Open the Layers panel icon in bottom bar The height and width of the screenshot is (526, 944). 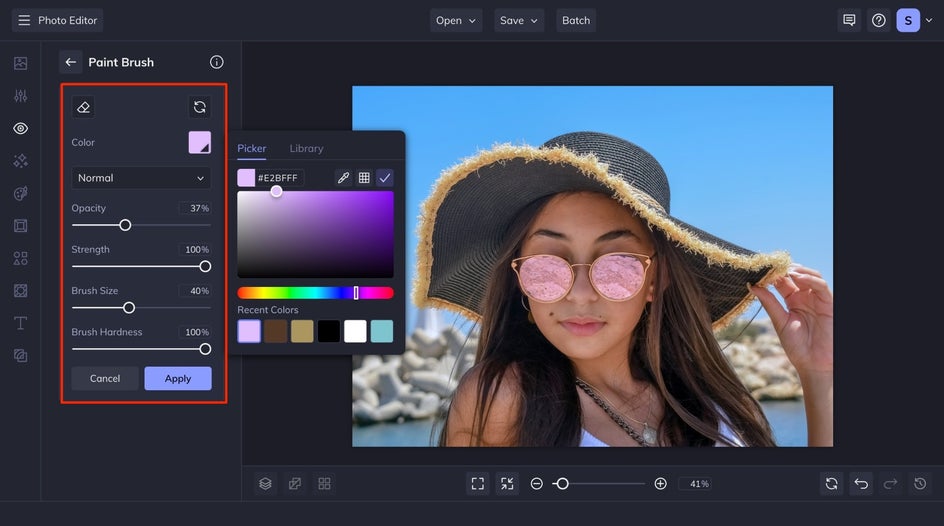pos(266,484)
